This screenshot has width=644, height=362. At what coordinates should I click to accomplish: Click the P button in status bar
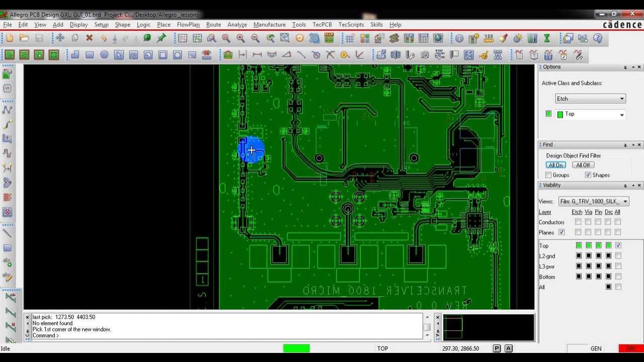497,348
